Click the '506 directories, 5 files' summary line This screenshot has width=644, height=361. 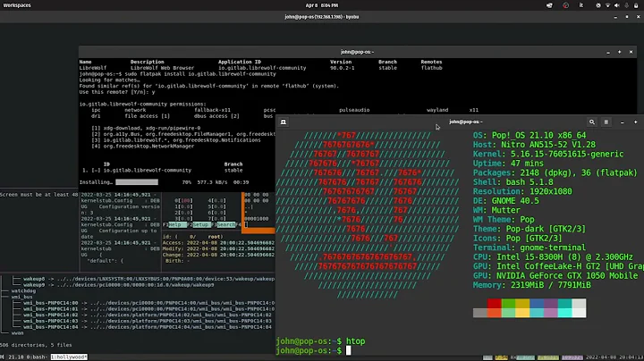36,345
